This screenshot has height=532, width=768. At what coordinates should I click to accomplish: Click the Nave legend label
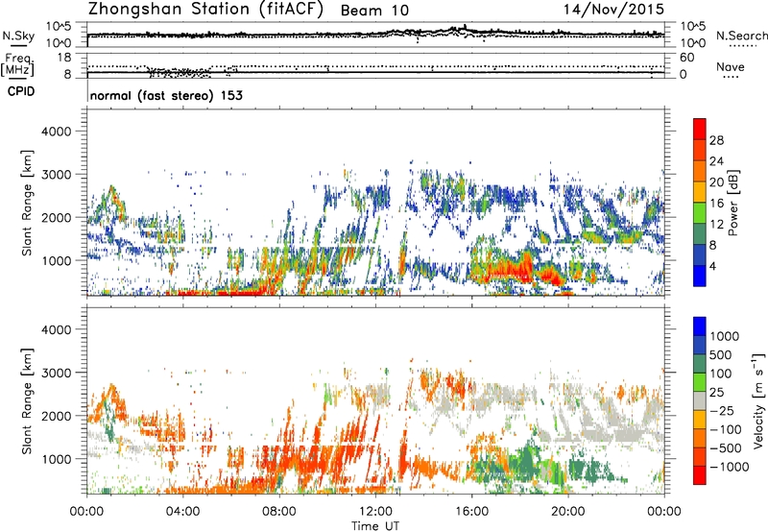731,67
